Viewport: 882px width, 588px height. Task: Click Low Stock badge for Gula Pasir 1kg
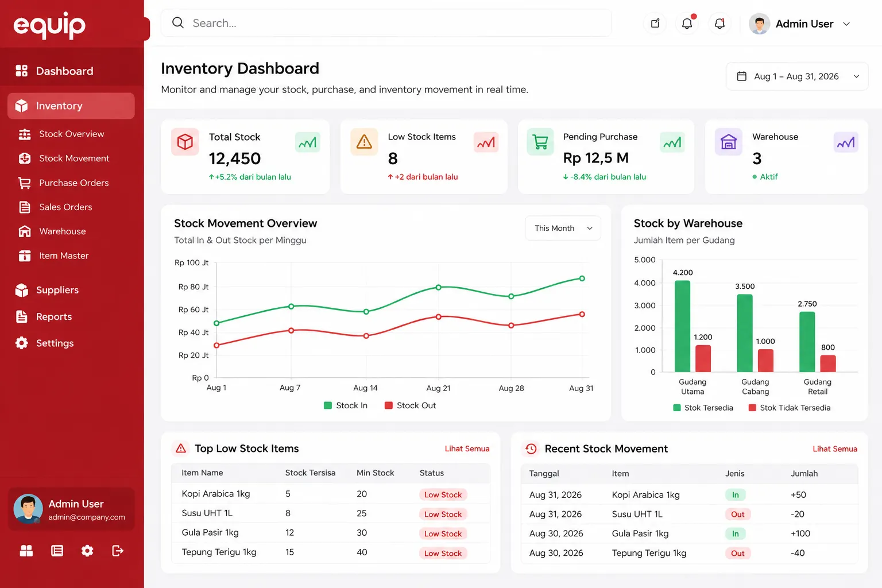coord(443,533)
